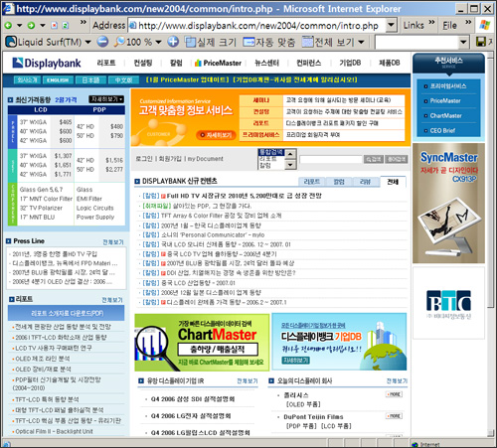This screenshot has width=497, height=448.
Task: Open the SyncMaster CX913P advertisement
Action: pyautogui.click(x=448, y=204)
